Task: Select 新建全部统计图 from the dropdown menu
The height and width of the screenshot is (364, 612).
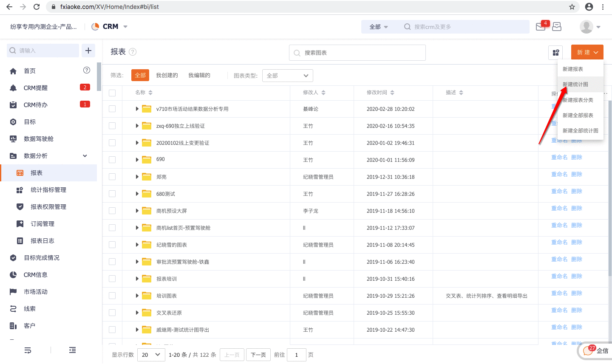Action: [x=581, y=130]
